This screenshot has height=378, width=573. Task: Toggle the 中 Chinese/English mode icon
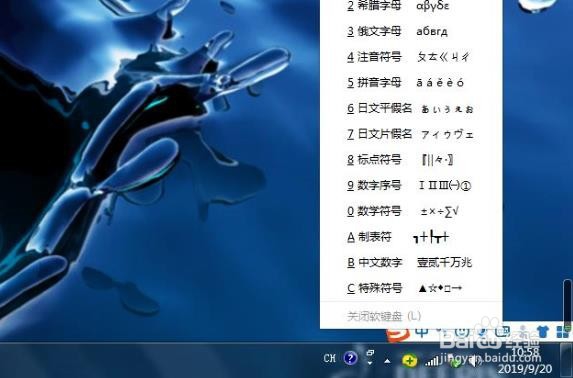pos(422,333)
